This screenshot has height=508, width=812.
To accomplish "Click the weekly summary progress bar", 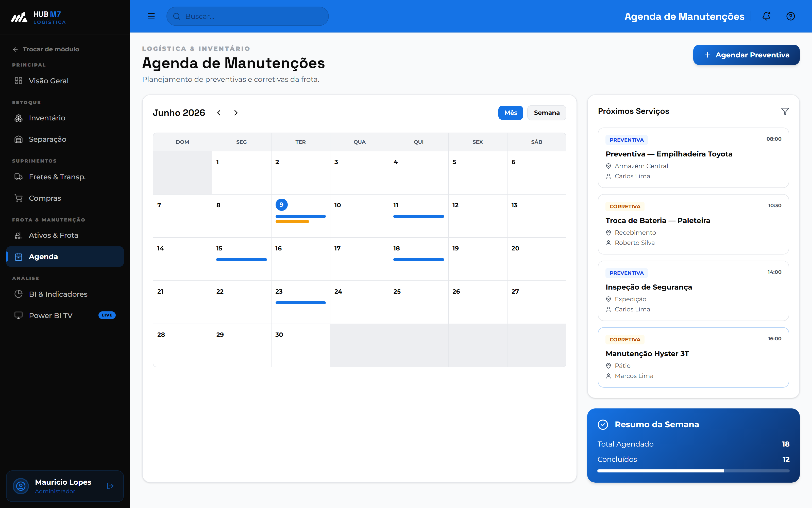I will click(693, 471).
